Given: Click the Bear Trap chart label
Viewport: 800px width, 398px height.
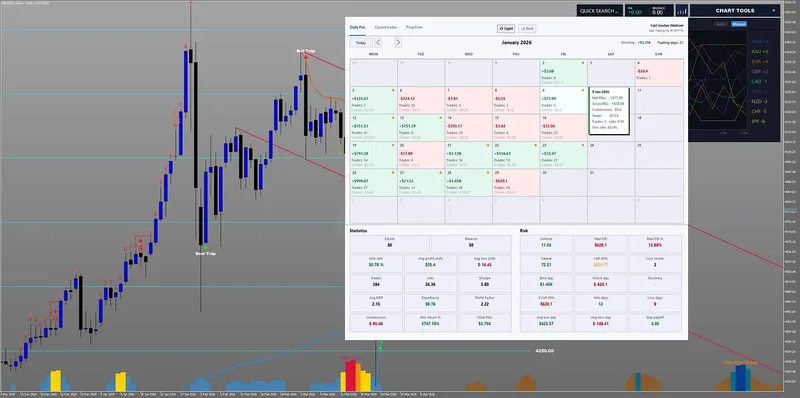Looking at the screenshot, I should [206, 254].
